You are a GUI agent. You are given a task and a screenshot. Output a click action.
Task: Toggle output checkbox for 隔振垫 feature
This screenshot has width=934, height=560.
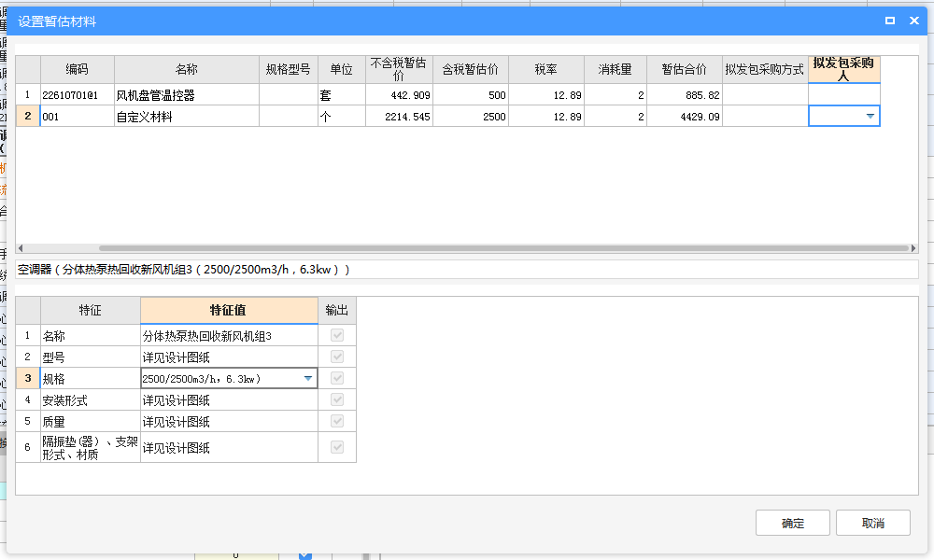337,447
